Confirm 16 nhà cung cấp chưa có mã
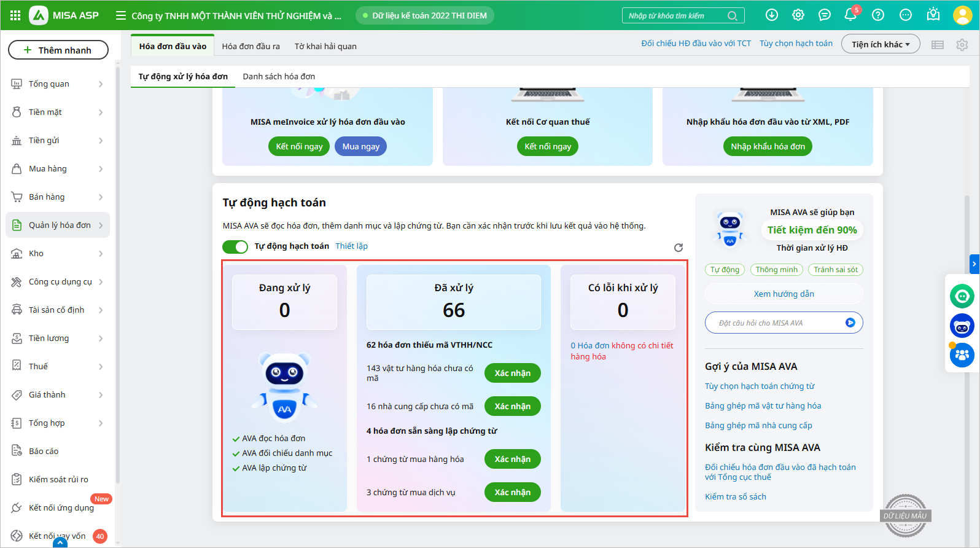Viewport: 980px width, 548px height. pos(512,406)
